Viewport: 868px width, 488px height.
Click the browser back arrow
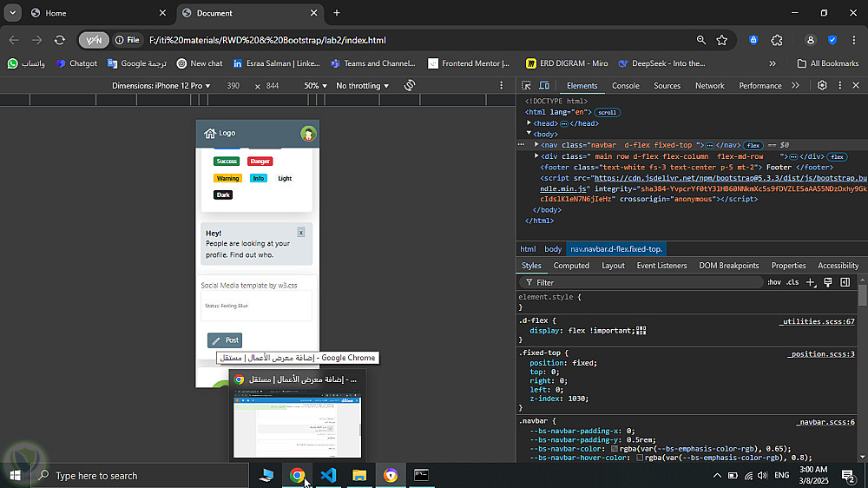click(14, 40)
